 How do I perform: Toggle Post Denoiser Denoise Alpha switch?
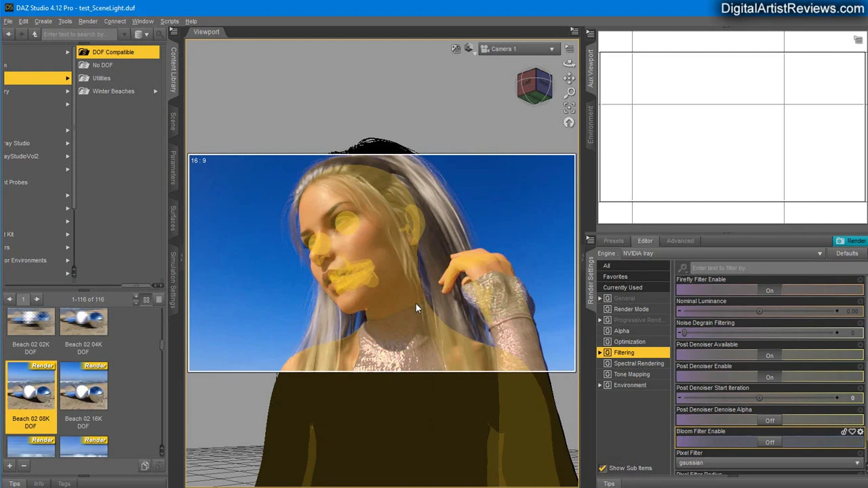click(770, 420)
